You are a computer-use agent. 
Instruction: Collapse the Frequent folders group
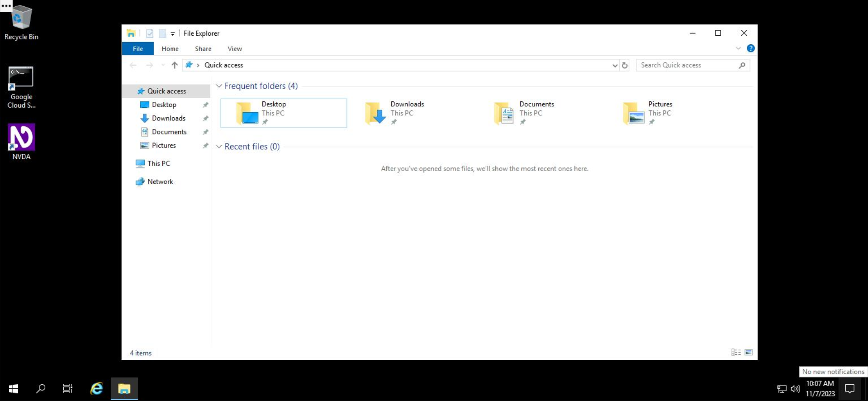pos(219,86)
